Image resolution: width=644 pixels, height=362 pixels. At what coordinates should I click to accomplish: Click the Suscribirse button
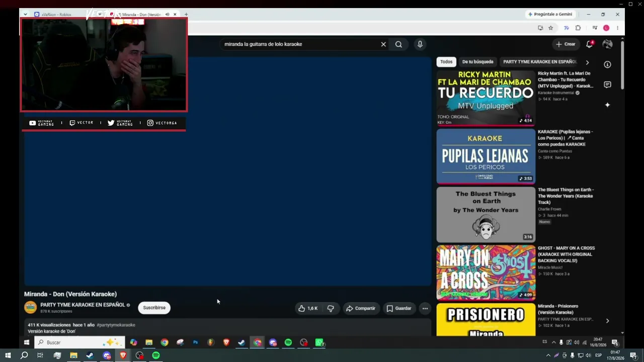154,308
